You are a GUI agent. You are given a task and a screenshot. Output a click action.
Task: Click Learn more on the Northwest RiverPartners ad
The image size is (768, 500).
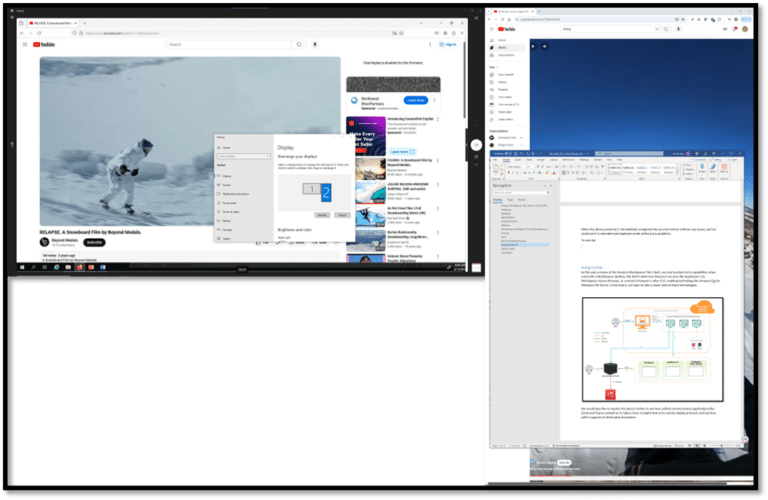click(415, 100)
